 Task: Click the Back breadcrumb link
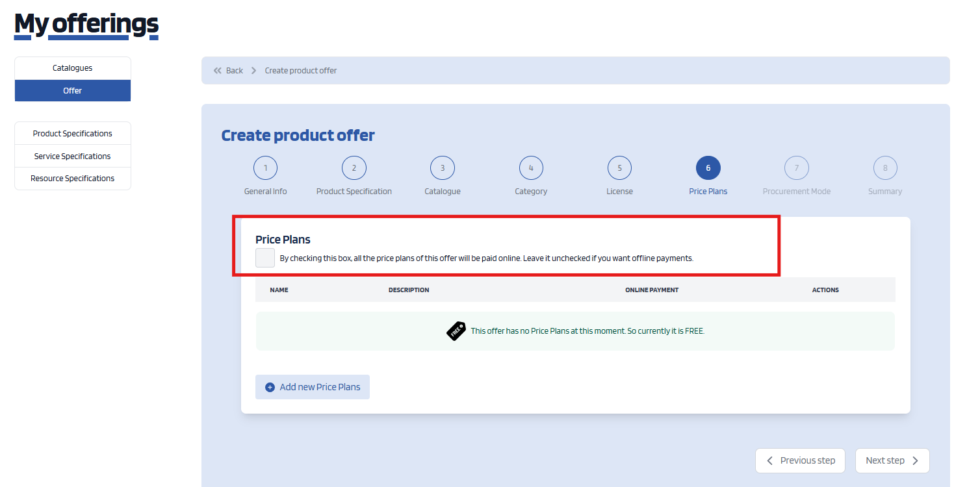pos(234,71)
